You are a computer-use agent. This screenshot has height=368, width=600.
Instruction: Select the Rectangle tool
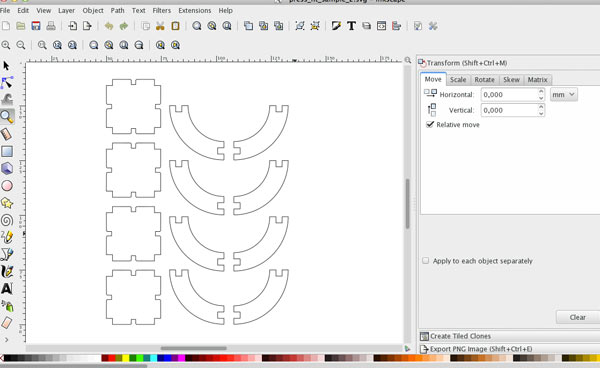point(7,151)
